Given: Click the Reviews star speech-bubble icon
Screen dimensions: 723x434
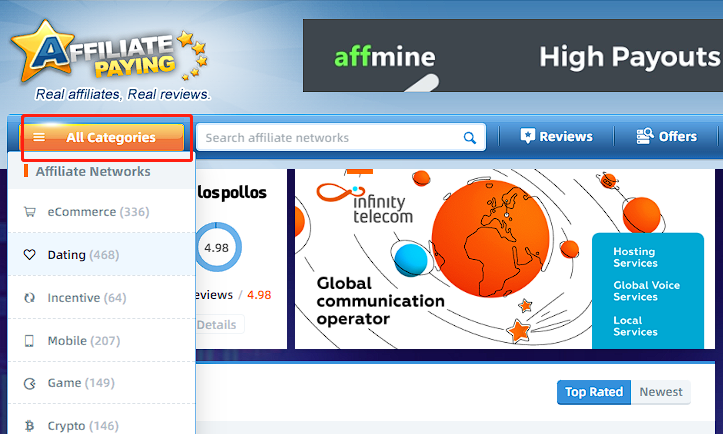Looking at the screenshot, I should click(527, 136).
